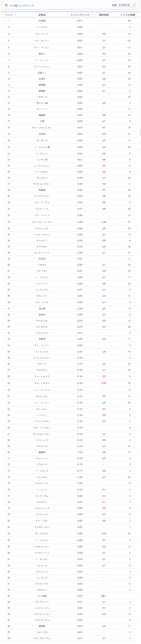Click the trophy icon beside the ranking title
Screen dimensions: 141x644
[x=6, y=5]
